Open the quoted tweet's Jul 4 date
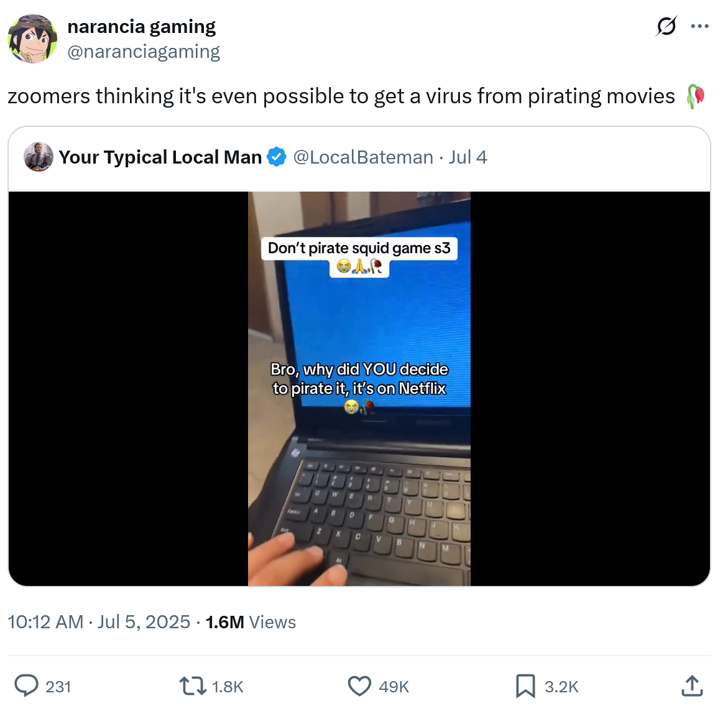Image resolution: width=728 pixels, height=711 pixels. (468, 157)
